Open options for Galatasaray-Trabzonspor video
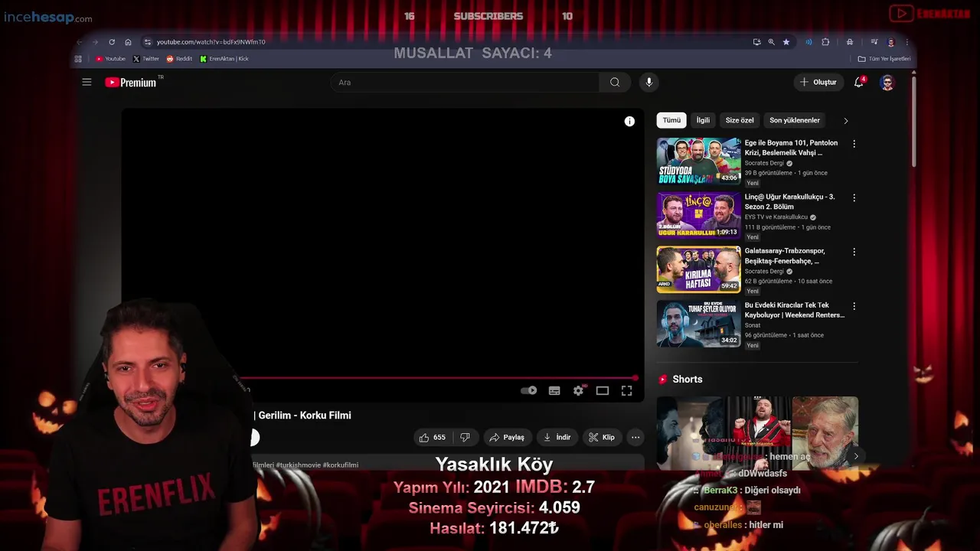Image resolution: width=980 pixels, height=551 pixels. pos(854,252)
